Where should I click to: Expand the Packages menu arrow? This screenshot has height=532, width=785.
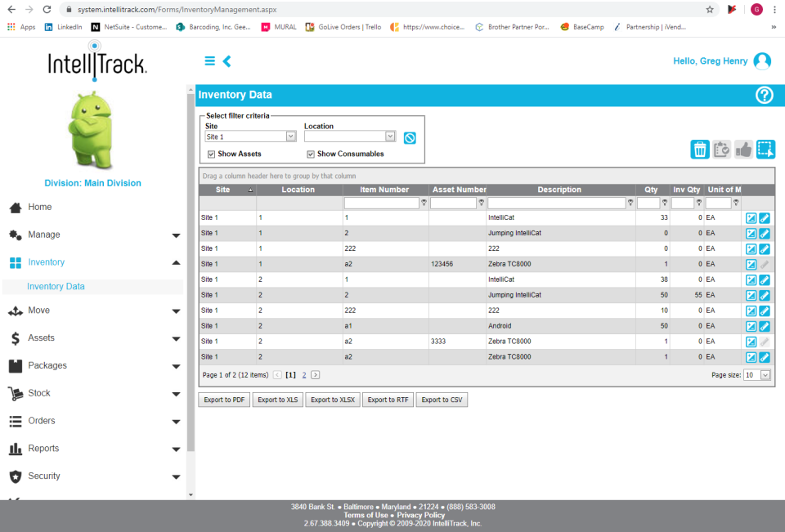click(x=176, y=366)
